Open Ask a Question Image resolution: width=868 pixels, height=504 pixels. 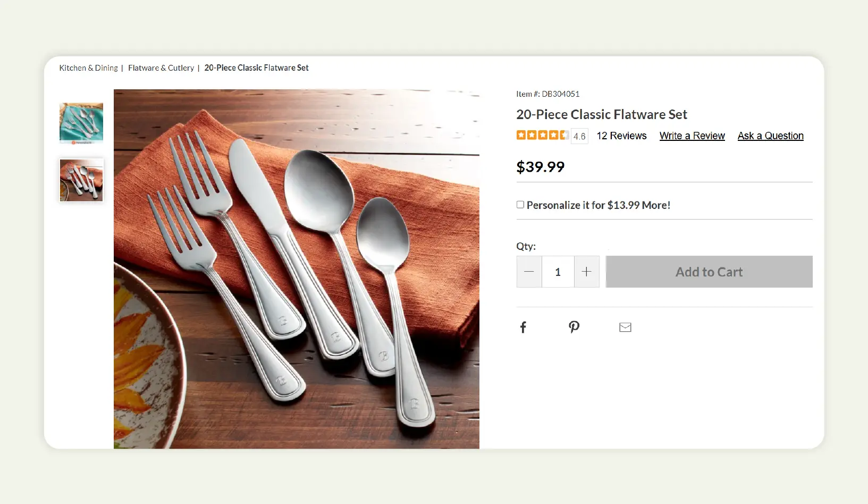[x=770, y=136]
